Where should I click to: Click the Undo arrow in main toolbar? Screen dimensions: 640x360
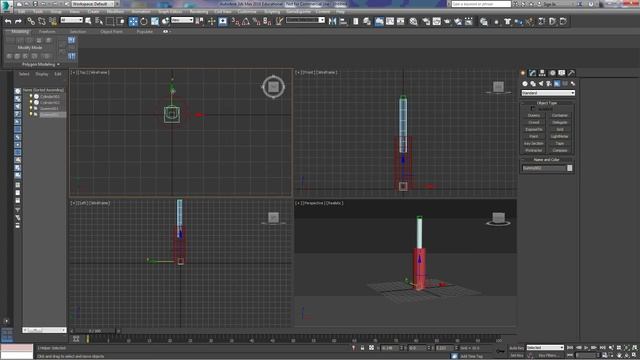[8, 21]
